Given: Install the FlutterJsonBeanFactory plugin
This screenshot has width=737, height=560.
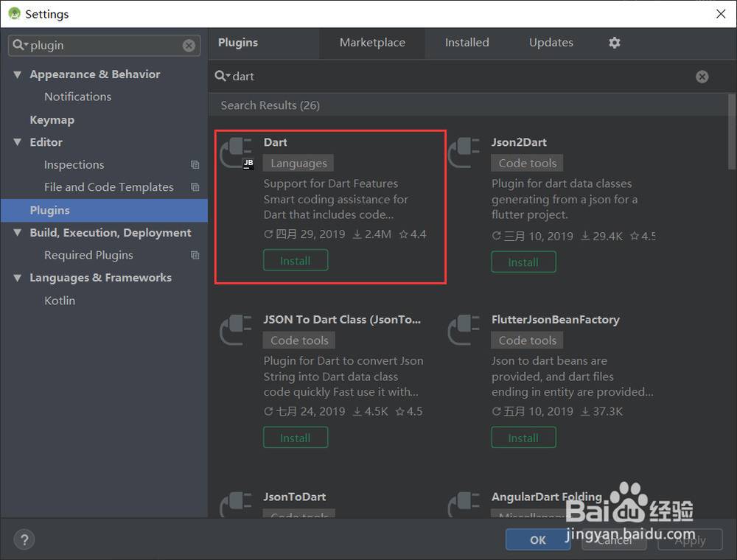Looking at the screenshot, I should tap(523, 438).
